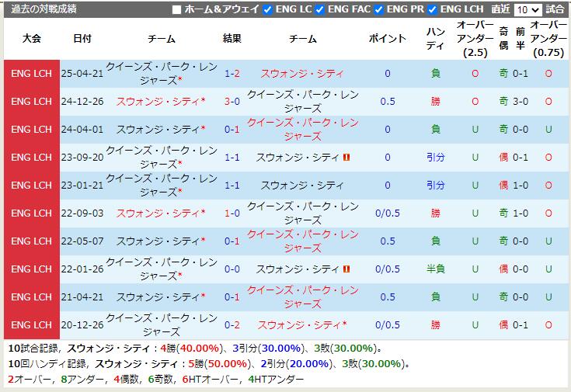This screenshot has height=392, width=571.
Task: Uncheck the ENG FAC filter checkbox
Action: (x=320, y=10)
